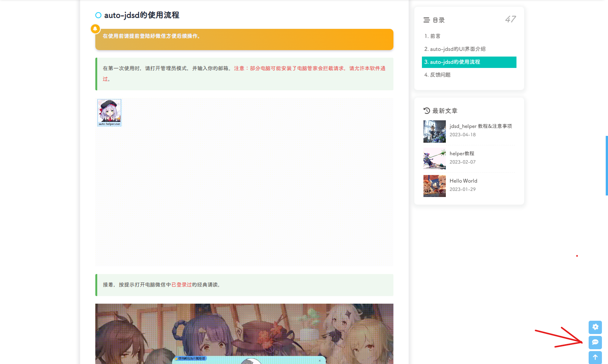The height and width of the screenshot is (364, 608).
Task: Open the jdsd_helper 教程&注意事项 article
Action: 480,126
